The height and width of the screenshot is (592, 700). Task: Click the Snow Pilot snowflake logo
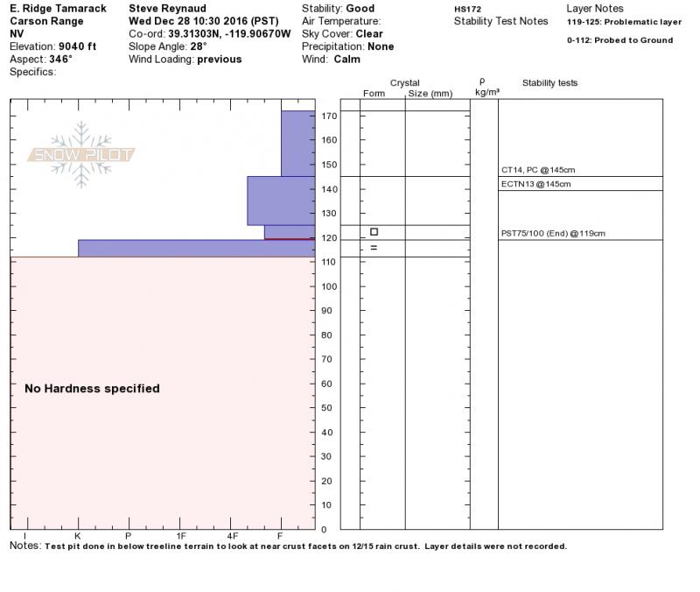point(81,155)
